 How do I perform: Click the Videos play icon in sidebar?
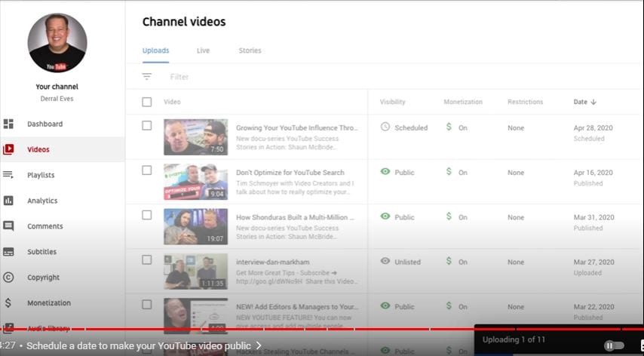pos(8,149)
